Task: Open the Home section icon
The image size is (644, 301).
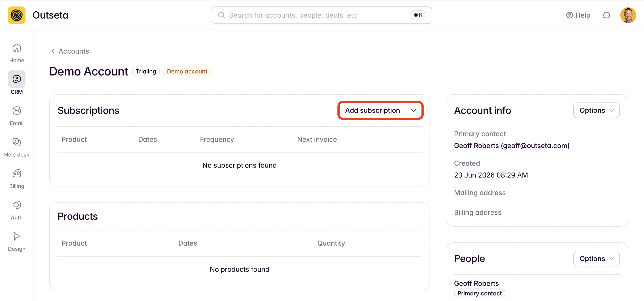Action: pyautogui.click(x=17, y=48)
